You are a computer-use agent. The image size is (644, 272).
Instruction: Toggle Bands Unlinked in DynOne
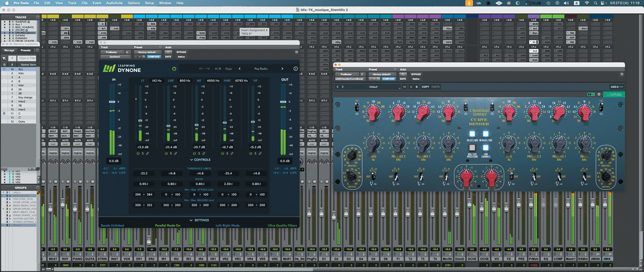tap(112, 226)
